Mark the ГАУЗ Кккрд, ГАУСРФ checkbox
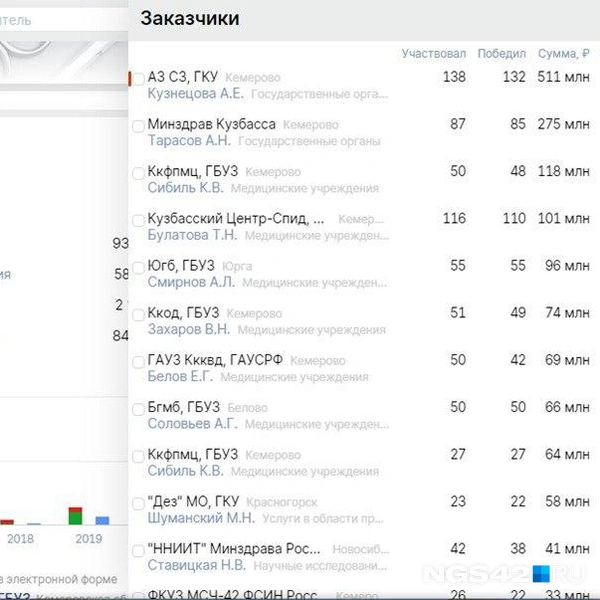 point(138,362)
